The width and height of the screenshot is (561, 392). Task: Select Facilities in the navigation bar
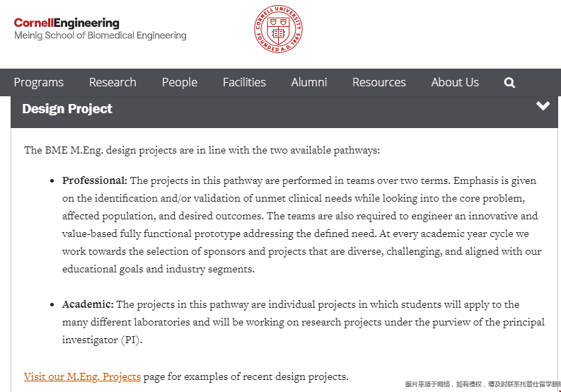click(x=244, y=82)
